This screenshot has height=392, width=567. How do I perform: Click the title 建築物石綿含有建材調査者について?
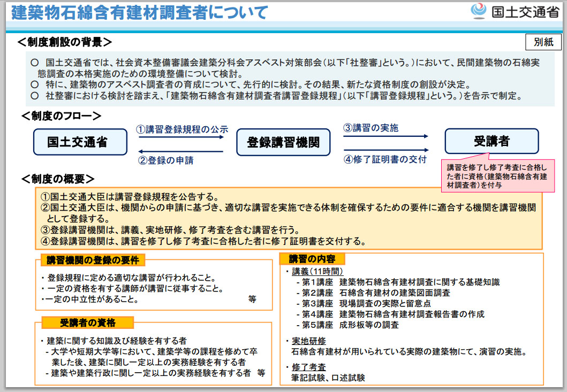tap(140, 12)
